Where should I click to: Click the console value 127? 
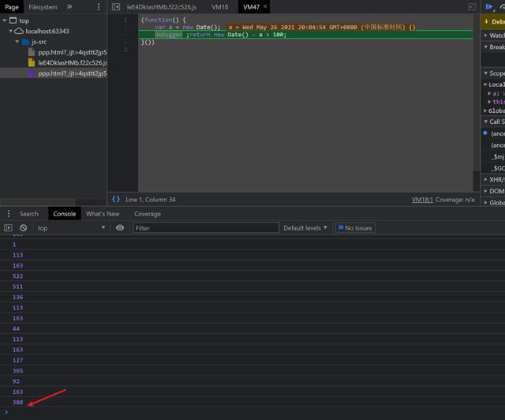click(17, 360)
